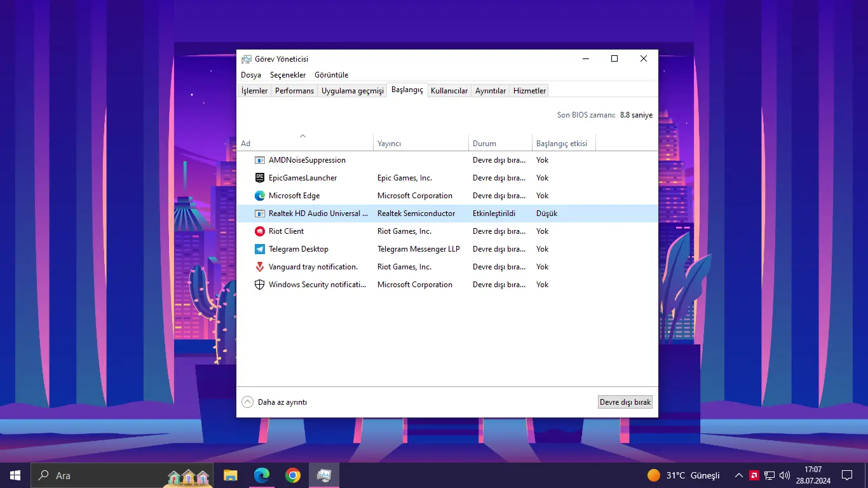Viewport: 868px width, 488px height.
Task: Click the AMD icon in system tray
Action: point(754,475)
